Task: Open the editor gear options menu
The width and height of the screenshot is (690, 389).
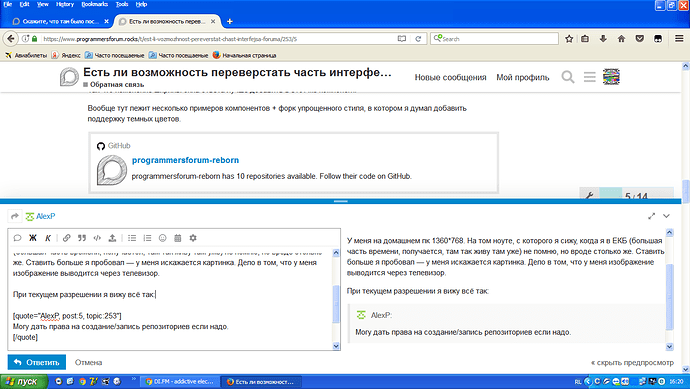Action: click(x=193, y=238)
